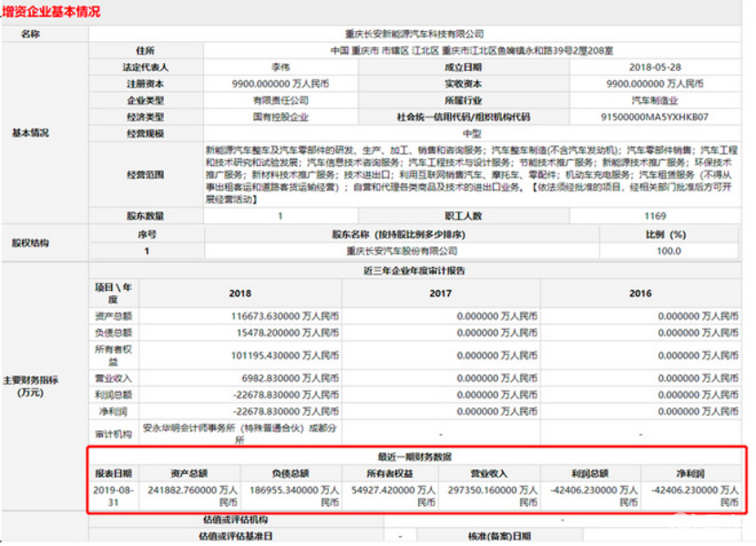The height and width of the screenshot is (546, 756).
Task: Click economic type 国有控股企业
Action: [281, 117]
